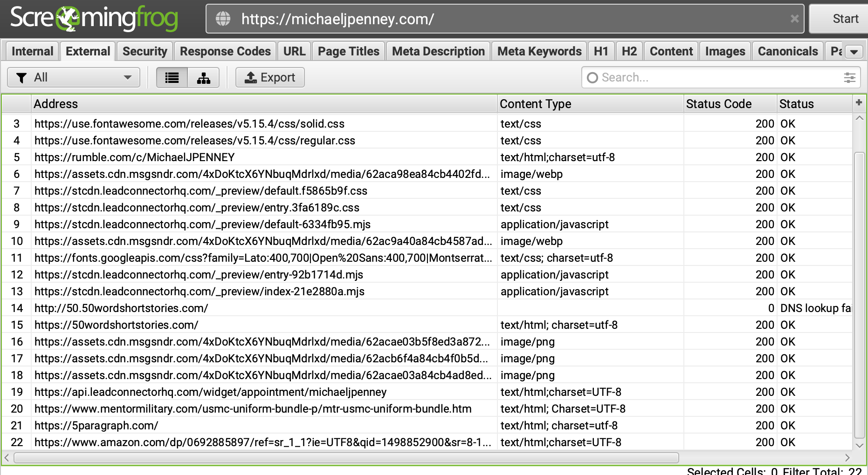The height and width of the screenshot is (475, 868).
Task: Switch to tree view icon
Action: click(x=203, y=78)
